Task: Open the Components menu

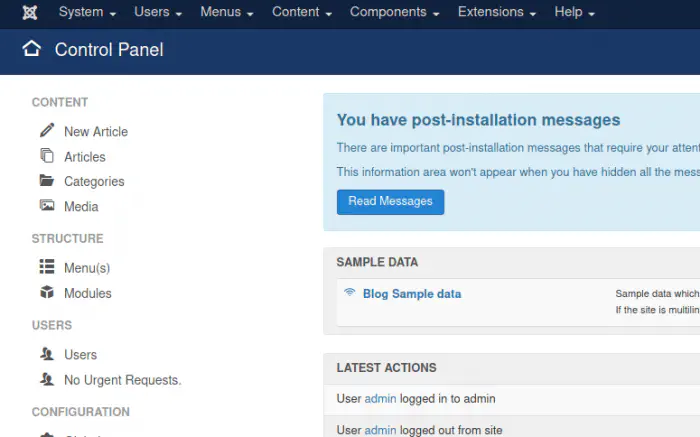Action: coord(395,12)
